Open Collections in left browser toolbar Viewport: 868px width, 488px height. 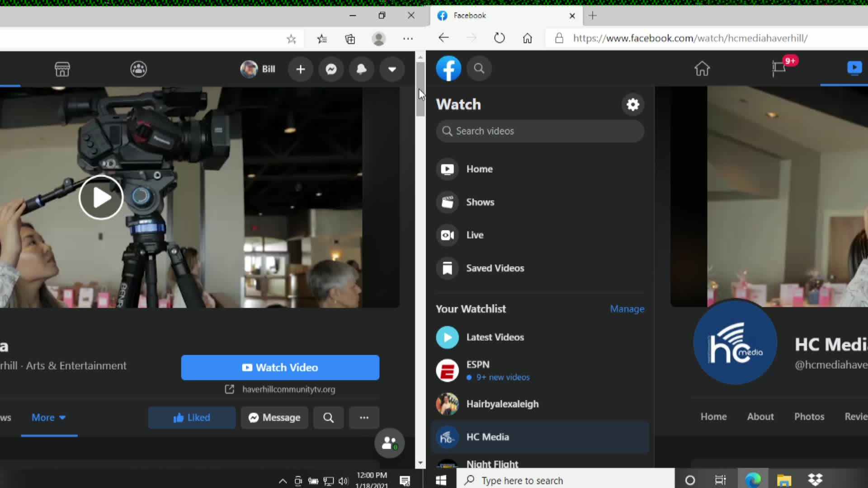click(350, 39)
